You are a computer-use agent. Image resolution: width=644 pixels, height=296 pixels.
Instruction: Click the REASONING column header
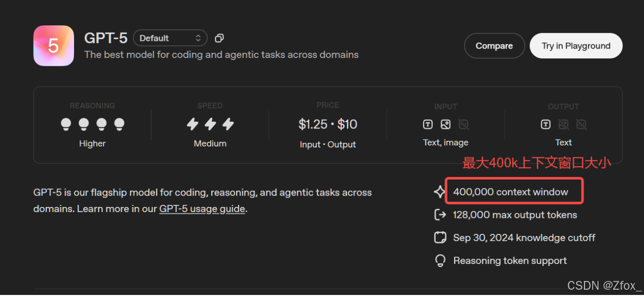[92, 106]
